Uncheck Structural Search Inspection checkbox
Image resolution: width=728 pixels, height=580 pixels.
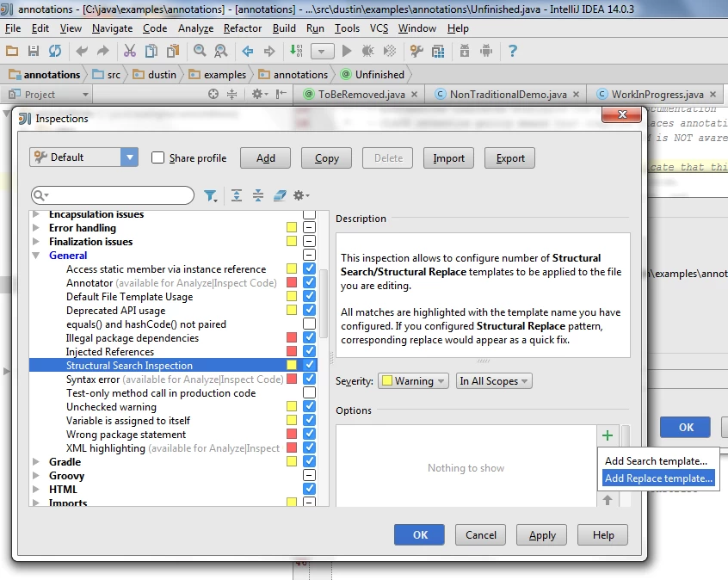tap(309, 365)
